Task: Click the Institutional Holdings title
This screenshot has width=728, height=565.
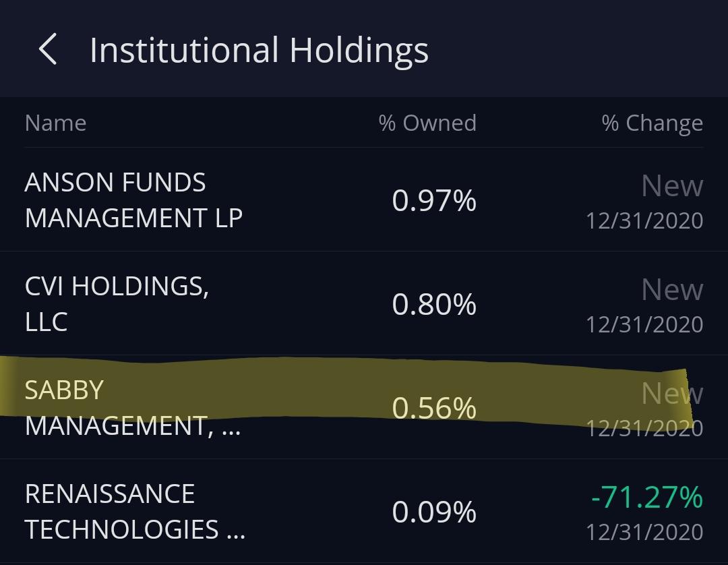Action: point(260,49)
